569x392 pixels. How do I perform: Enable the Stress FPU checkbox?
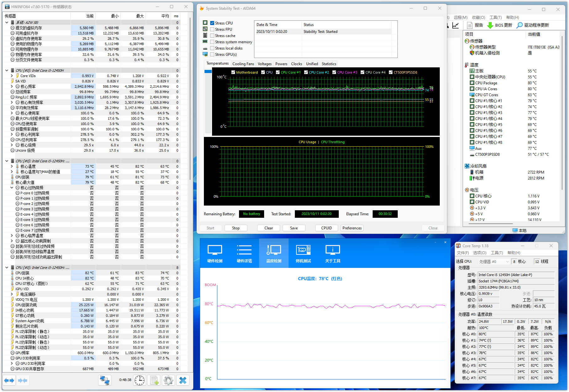pyautogui.click(x=212, y=29)
